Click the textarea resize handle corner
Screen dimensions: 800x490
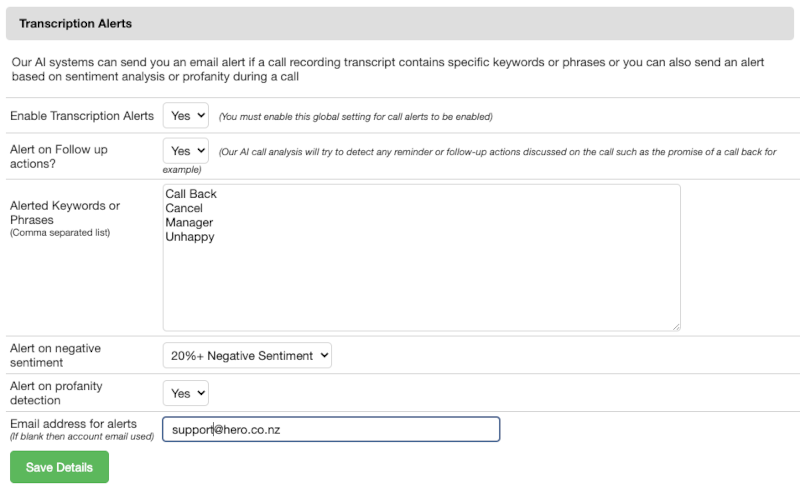tap(676, 327)
